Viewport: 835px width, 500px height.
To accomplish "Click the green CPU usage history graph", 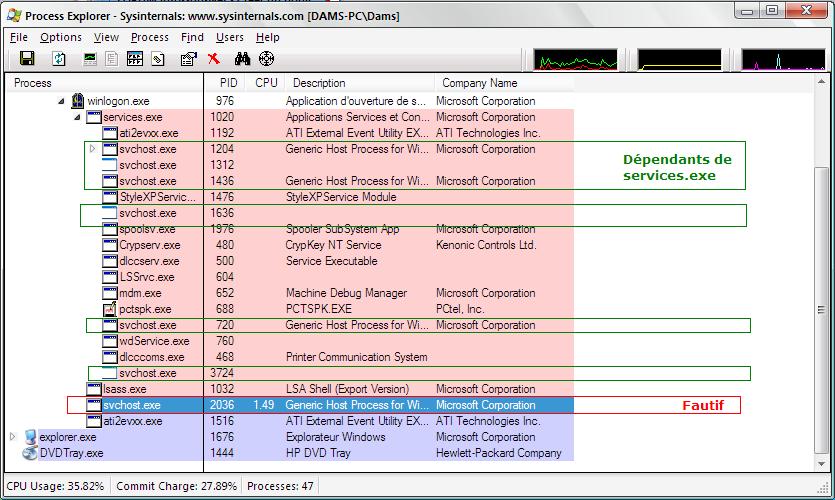I will pyautogui.click(x=575, y=60).
